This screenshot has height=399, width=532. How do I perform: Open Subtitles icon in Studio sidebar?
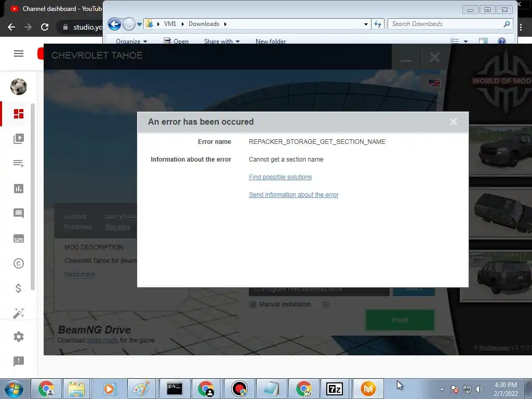(x=19, y=238)
